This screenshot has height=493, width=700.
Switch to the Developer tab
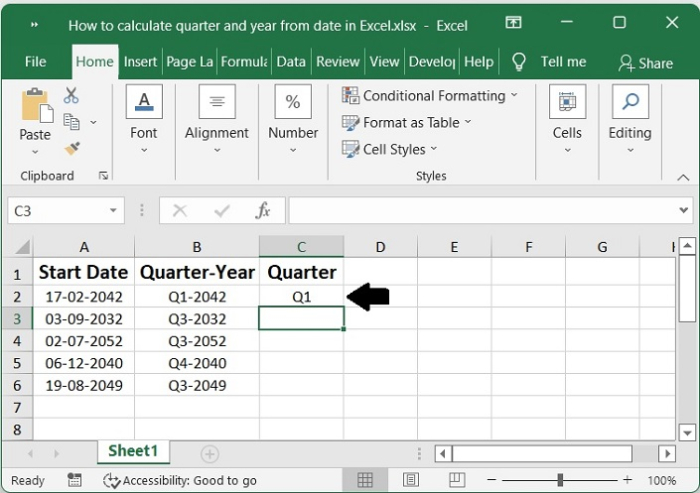click(x=432, y=62)
